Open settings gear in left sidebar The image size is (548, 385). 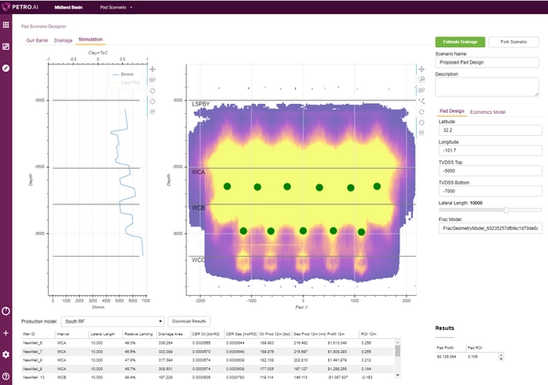(6, 354)
